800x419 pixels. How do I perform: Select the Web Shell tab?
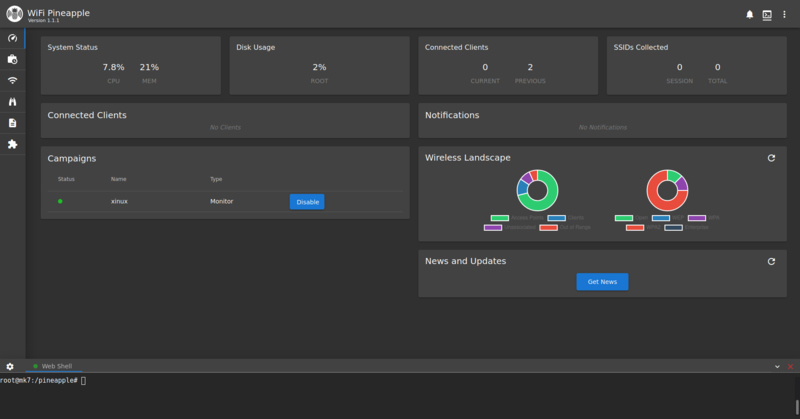coord(55,367)
